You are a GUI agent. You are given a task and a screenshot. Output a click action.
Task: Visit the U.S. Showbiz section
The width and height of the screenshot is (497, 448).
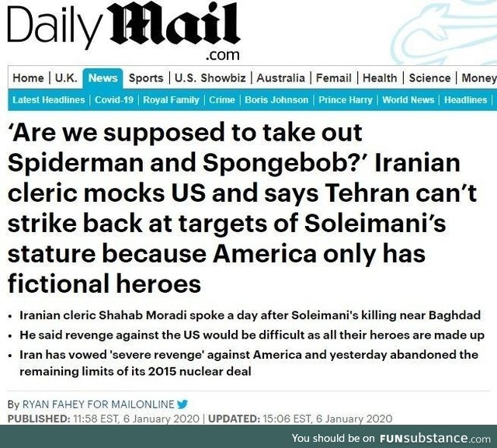pyautogui.click(x=210, y=78)
